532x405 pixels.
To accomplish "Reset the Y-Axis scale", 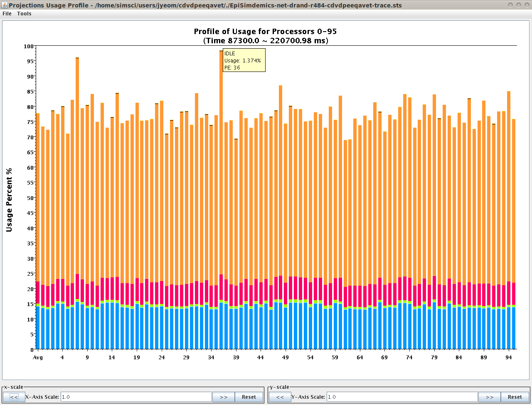I will 515,397.
